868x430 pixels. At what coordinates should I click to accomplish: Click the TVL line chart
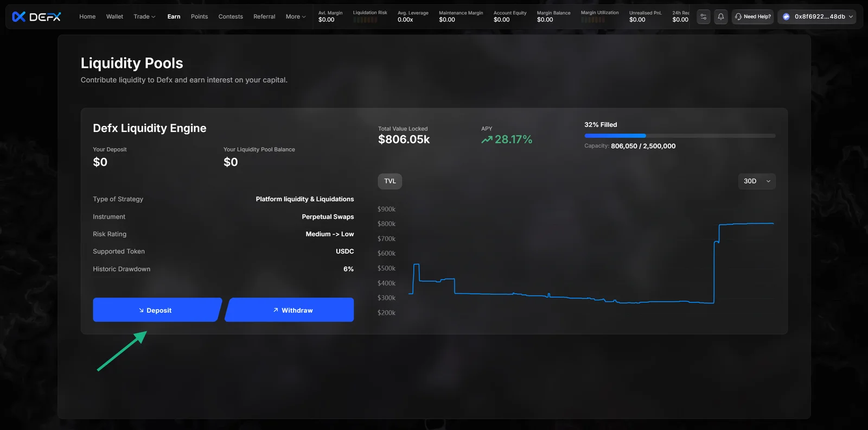pos(591,262)
